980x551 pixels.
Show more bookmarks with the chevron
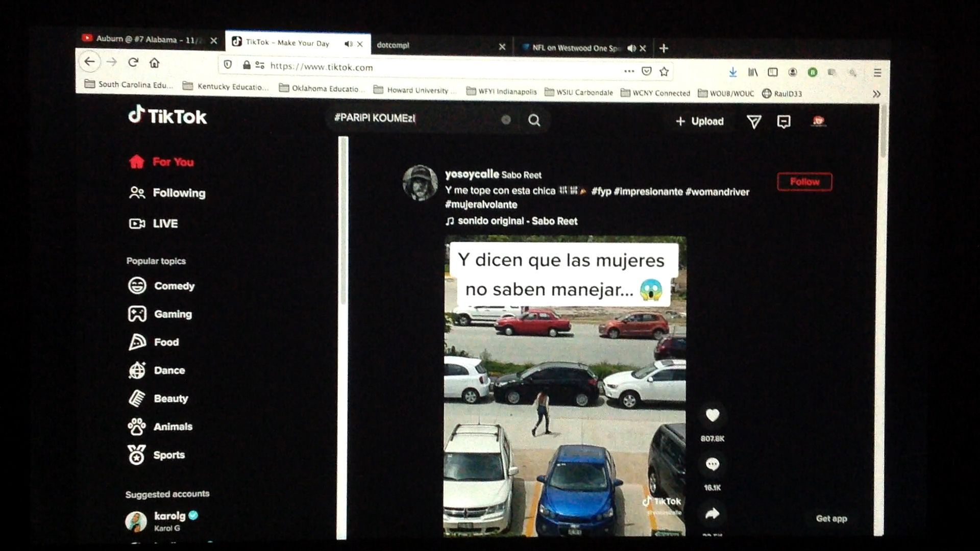coord(876,94)
